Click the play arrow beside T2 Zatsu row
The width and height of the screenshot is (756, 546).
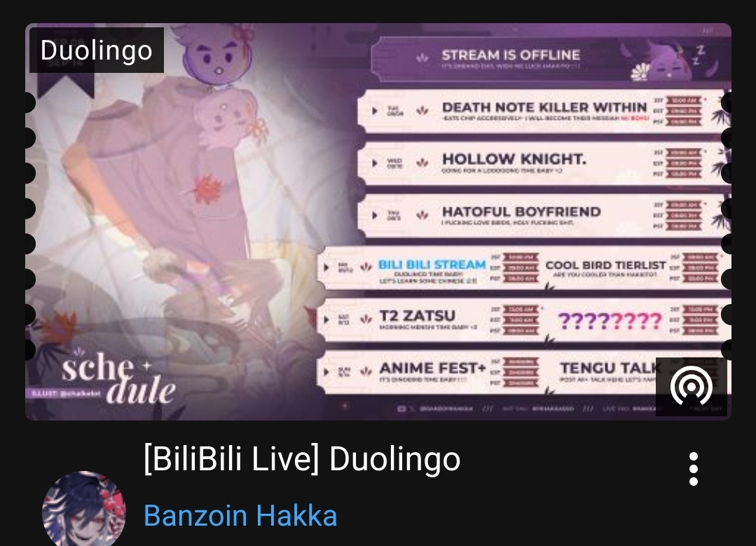[x=327, y=320]
